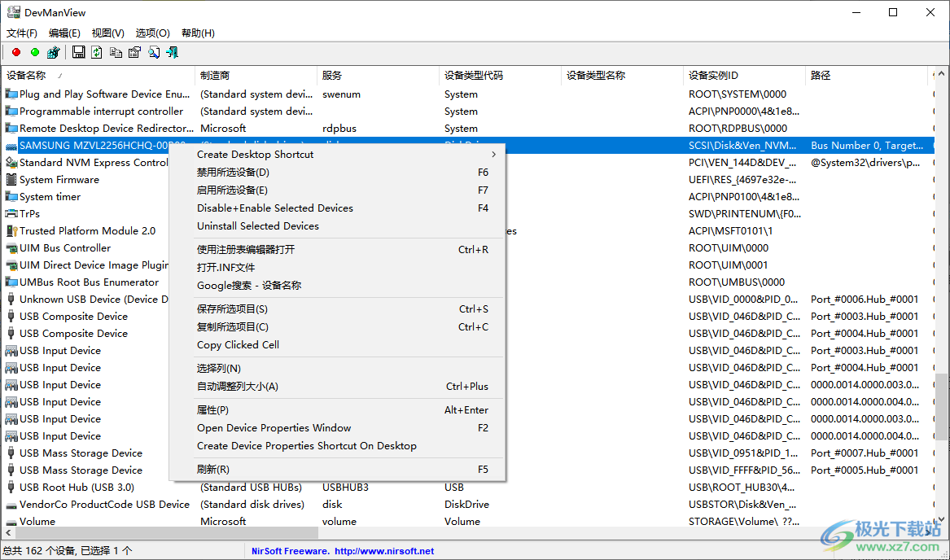950x560 pixels.
Task: Refresh the device list via toolbar icon
Action: (x=96, y=52)
